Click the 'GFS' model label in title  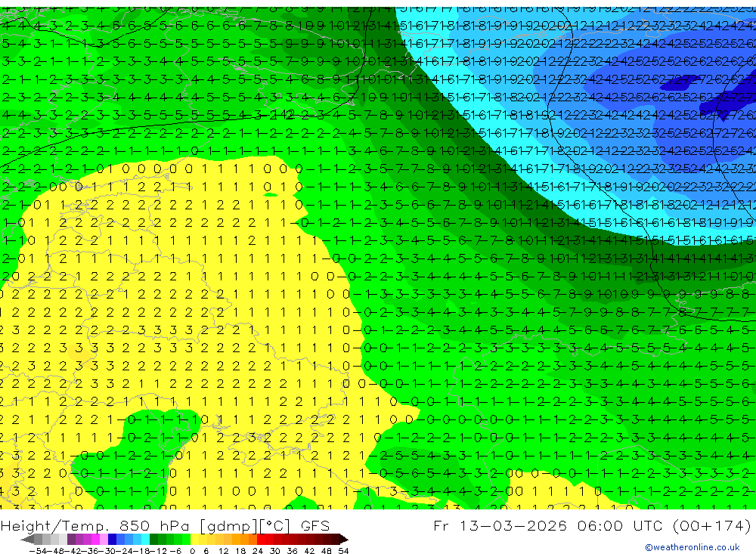coord(315,525)
